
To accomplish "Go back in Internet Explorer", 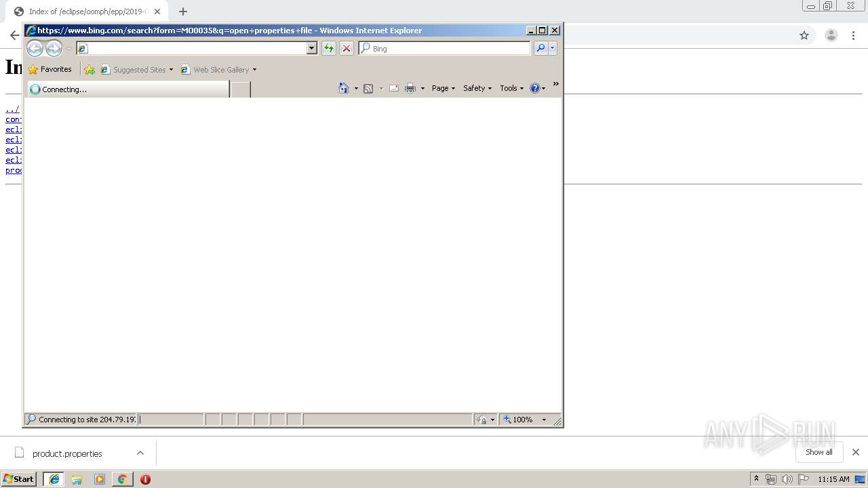I will click(35, 48).
